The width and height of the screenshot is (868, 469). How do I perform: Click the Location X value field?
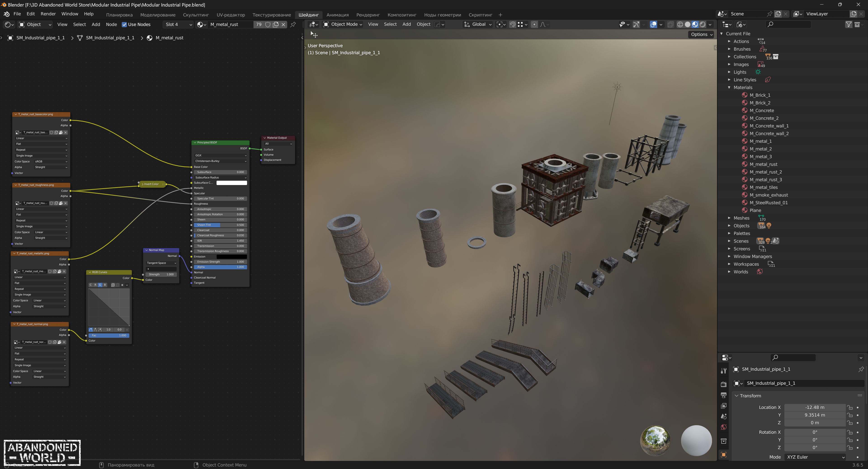(x=815, y=407)
